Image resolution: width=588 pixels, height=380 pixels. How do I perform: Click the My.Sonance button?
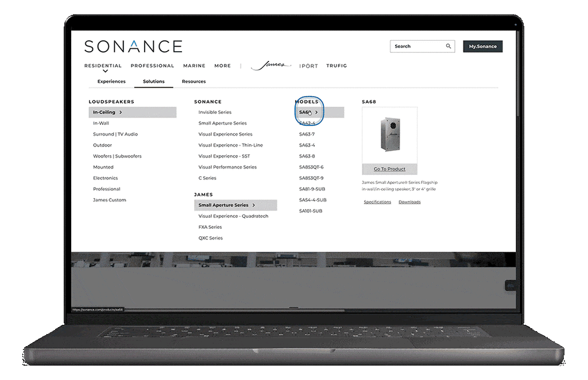482,46
